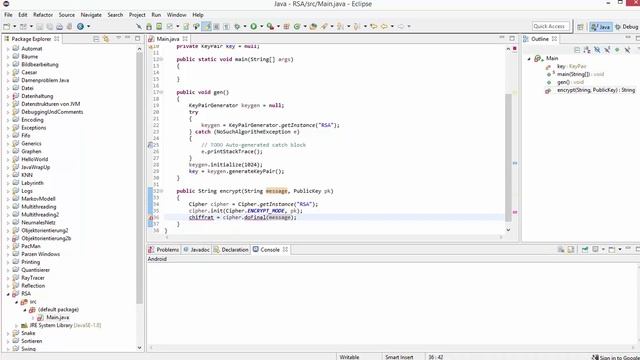Click magenta overview ruler marker
The width and height of the screenshot is (640, 360).
coord(515,212)
